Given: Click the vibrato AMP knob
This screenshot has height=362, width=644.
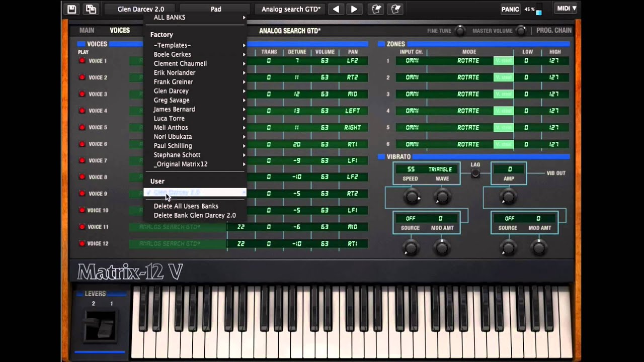Looking at the screenshot, I should click(508, 197).
